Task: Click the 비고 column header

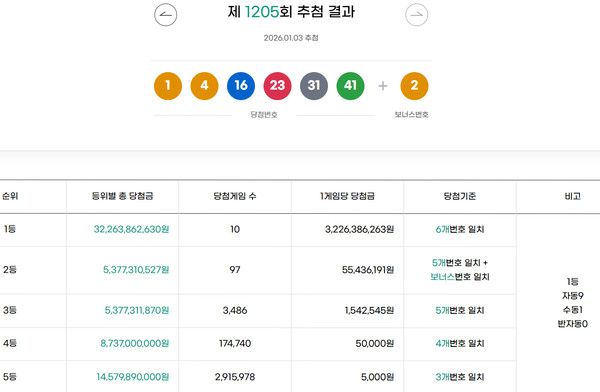Action: [572, 196]
